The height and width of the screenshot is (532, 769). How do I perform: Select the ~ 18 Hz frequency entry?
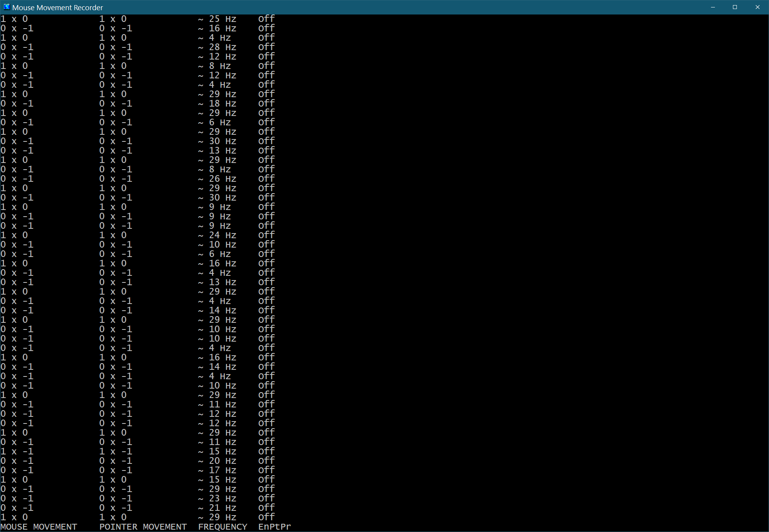point(217,103)
